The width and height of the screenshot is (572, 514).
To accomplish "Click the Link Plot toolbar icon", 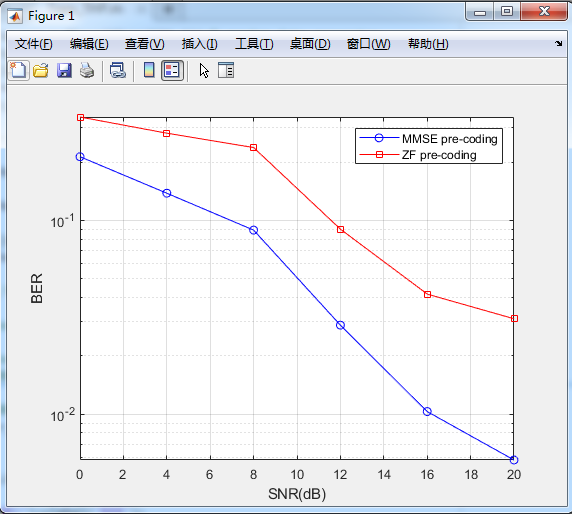I will click(x=118, y=70).
